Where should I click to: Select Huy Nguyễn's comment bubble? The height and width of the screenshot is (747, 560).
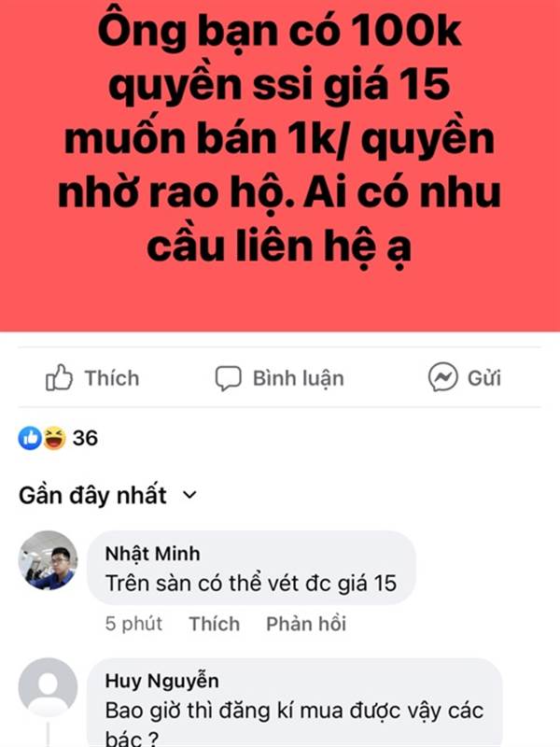(295, 703)
